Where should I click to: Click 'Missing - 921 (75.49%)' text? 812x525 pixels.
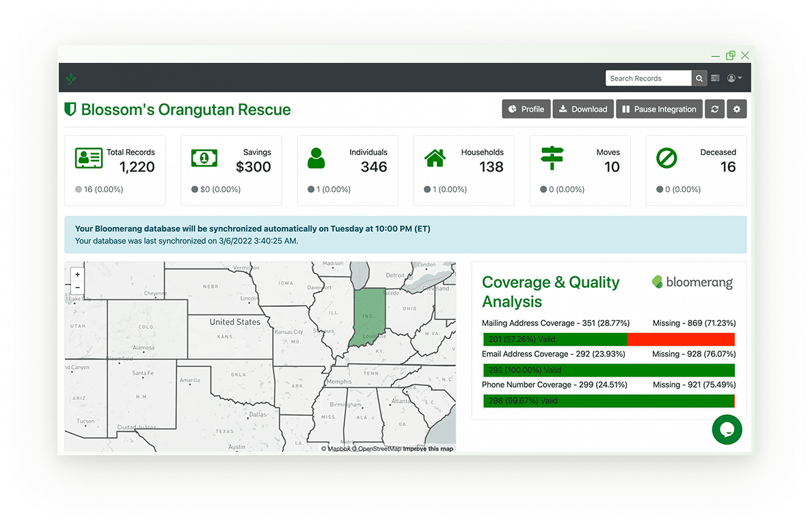694,385
